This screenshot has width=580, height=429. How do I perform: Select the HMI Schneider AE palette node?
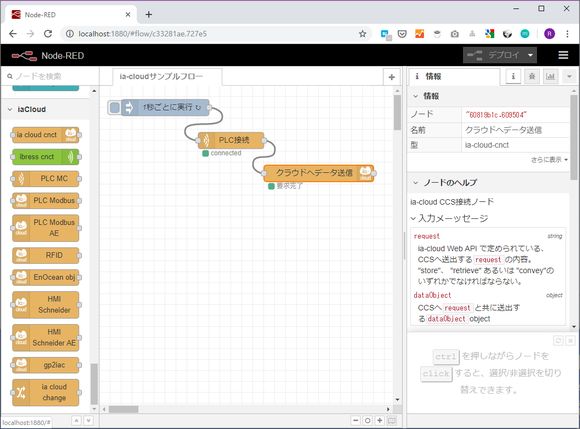(46, 337)
